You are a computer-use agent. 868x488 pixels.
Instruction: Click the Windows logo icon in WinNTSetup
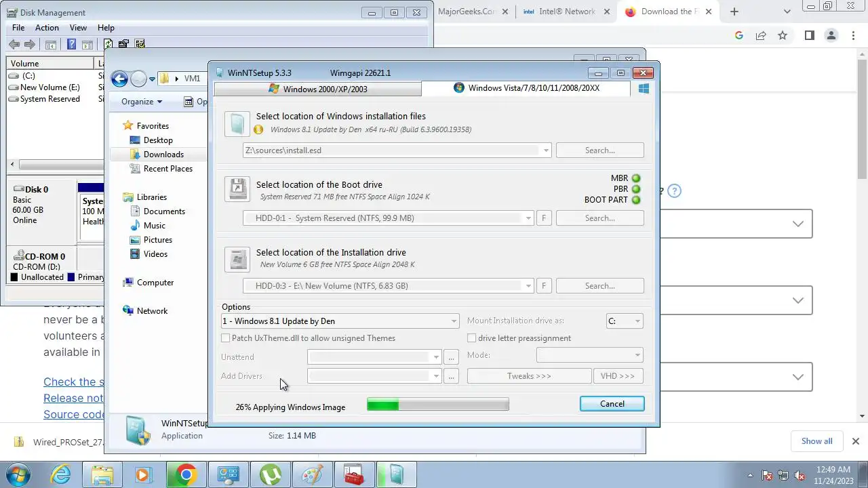(x=644, y=88)
